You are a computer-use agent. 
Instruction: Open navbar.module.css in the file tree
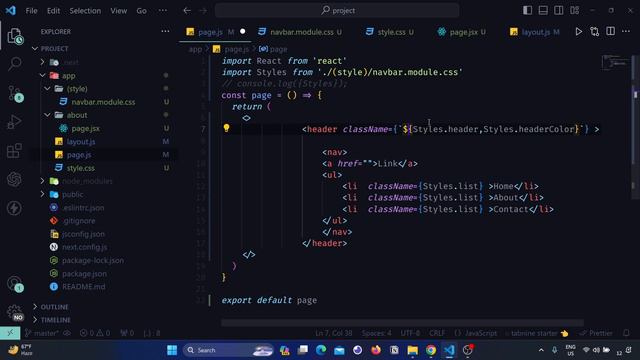(103, 102)
